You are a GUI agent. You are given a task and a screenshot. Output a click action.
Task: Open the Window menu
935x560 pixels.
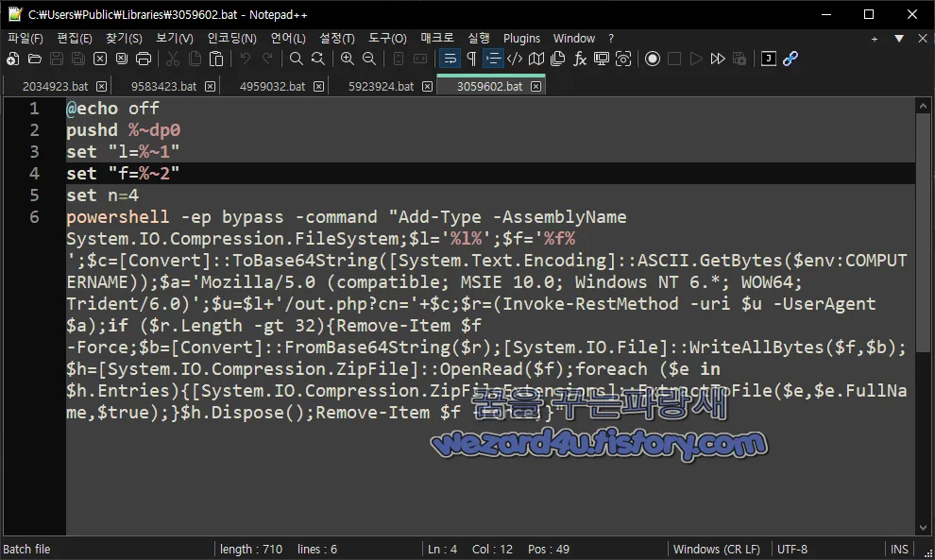pyautogui.click(x=573, y=38)
